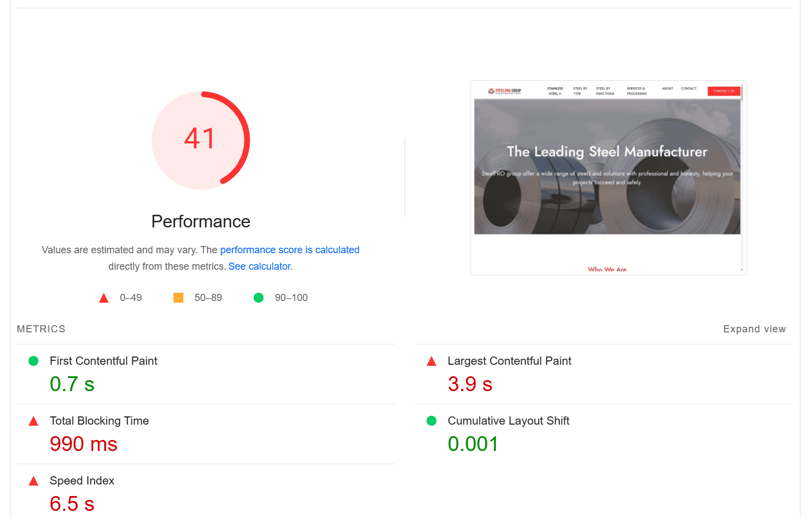Open the 'performance score is calculated' link
812x518 pixels.
click(x=290, y=250)
